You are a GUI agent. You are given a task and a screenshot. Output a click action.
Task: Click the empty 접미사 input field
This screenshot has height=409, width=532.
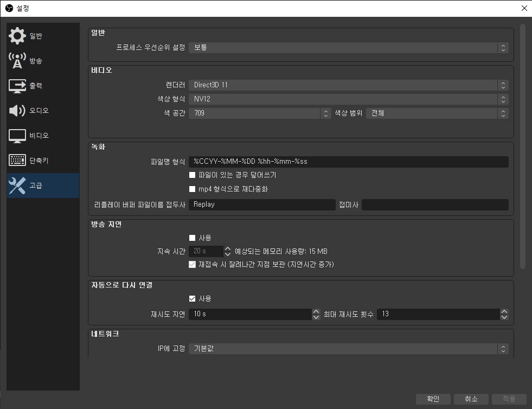click(x=435, y=204)
